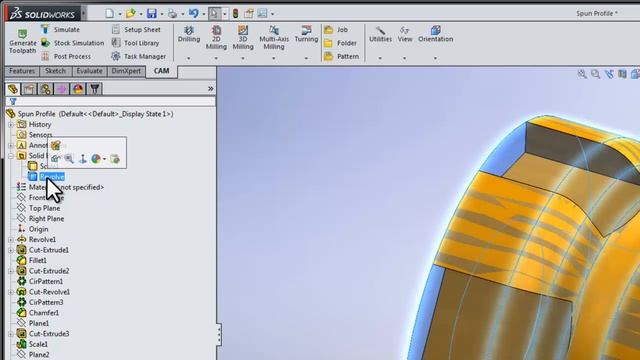Open the Turning dropdown arrow
Screen dimensions: 640x360
tap(306, 58)
